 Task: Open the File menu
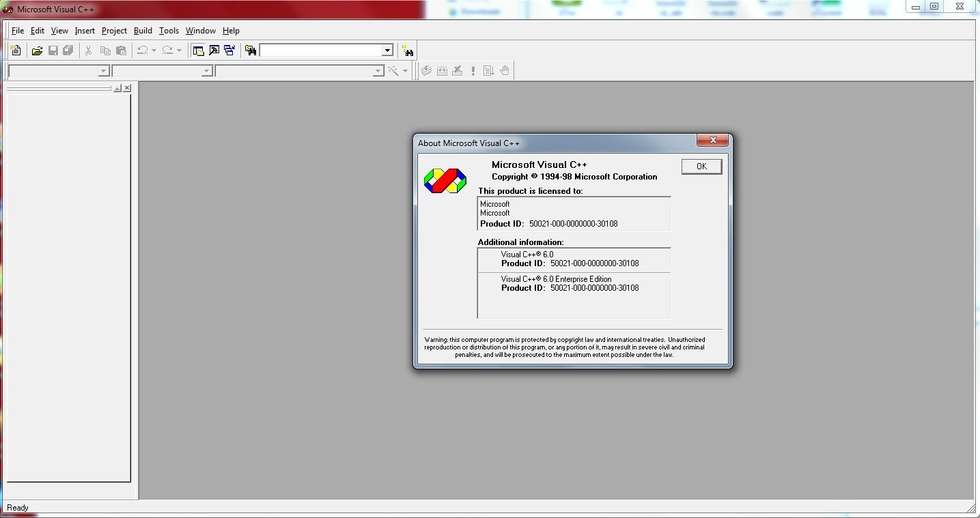(17, 31)
